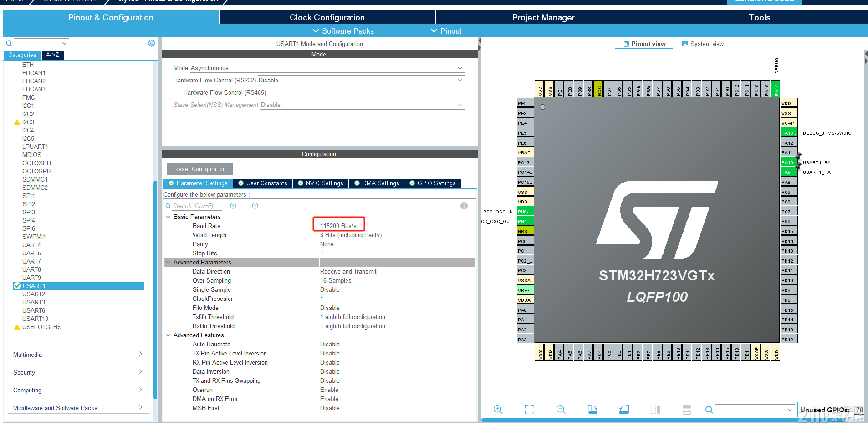Open the pin search combo box
Image resolution: width=868 pixels, height=426 pixels.
click(x=755, y=410)
